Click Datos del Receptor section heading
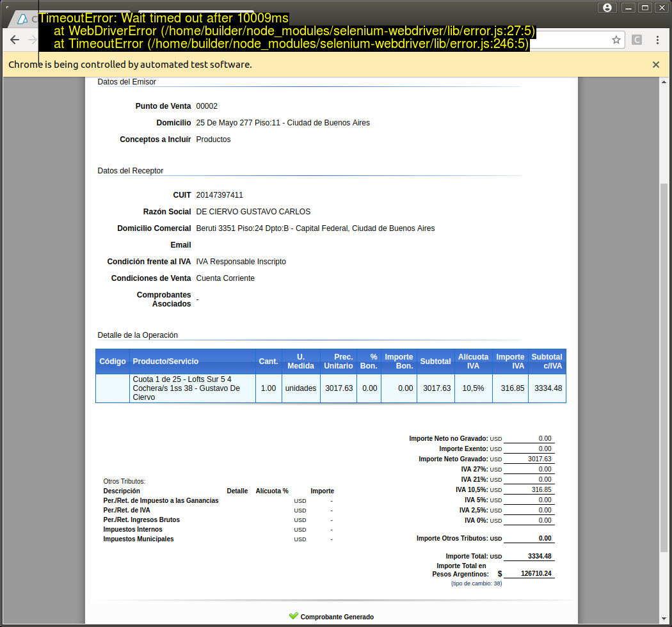Image resolution: width=672 pixels, height=627 pixels. 131,171
